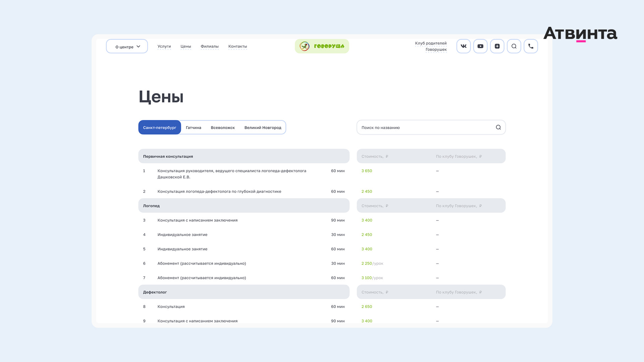644x362 pixels.
Task: Open the VK social network icon
Action: pyautogui.click(x=464, y=46)
